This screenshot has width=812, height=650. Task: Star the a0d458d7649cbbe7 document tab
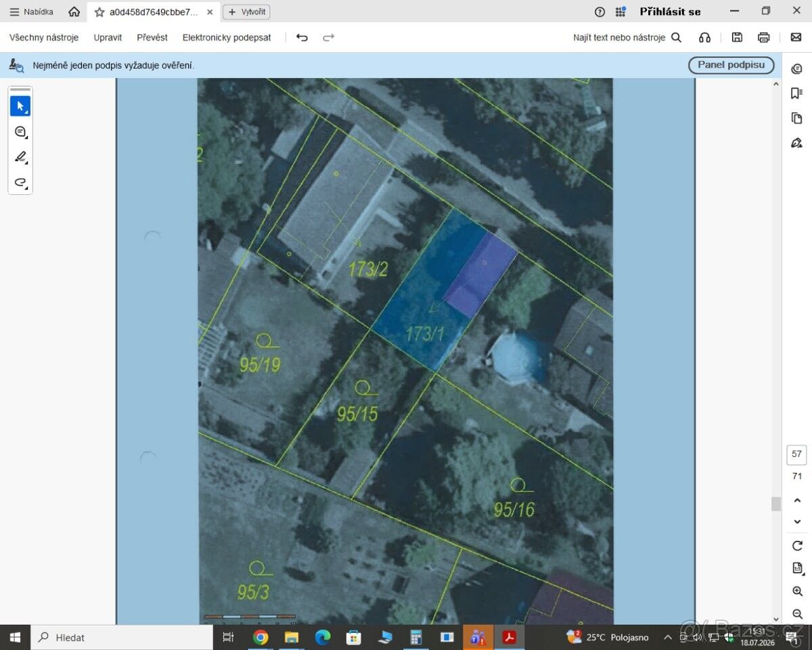click(x=99, y=12)
